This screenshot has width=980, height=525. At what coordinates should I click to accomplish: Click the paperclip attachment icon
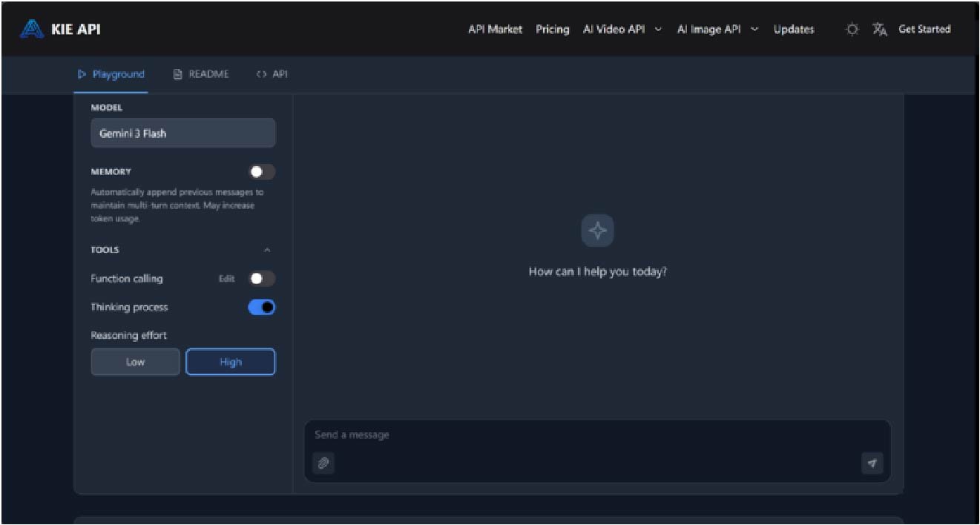tap(323, 463)
